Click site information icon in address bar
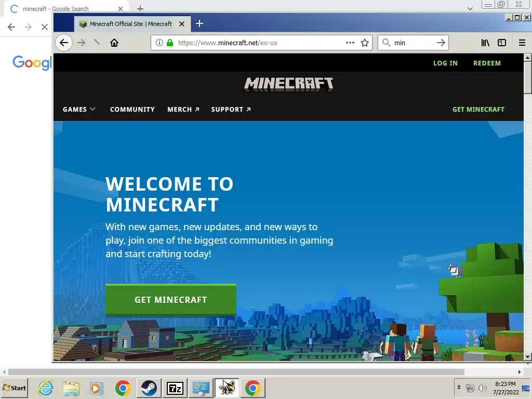The image size is (532, 399). click(159, 43)
